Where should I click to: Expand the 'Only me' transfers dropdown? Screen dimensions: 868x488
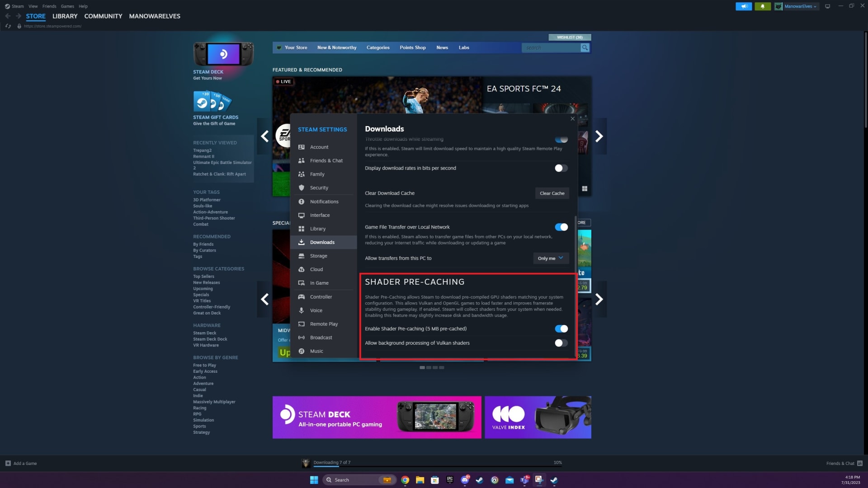(x=551, y=258)
